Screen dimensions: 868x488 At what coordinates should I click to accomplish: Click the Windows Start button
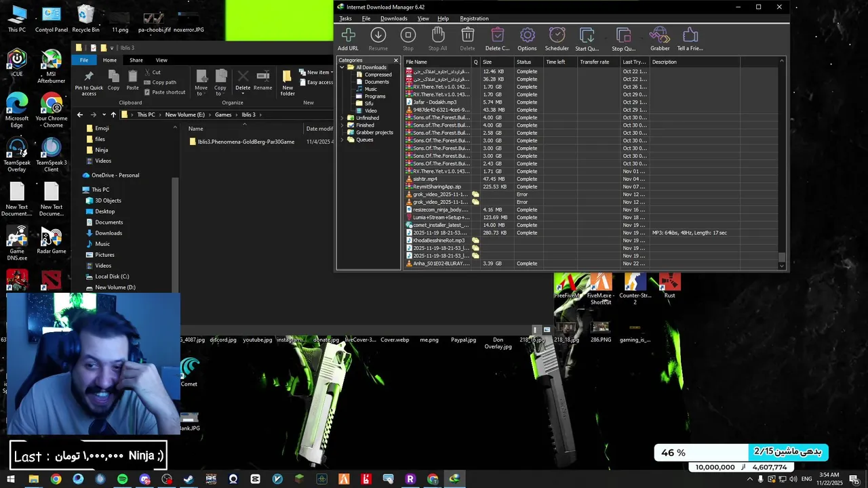pyautogui.click(x=11, y=479)
